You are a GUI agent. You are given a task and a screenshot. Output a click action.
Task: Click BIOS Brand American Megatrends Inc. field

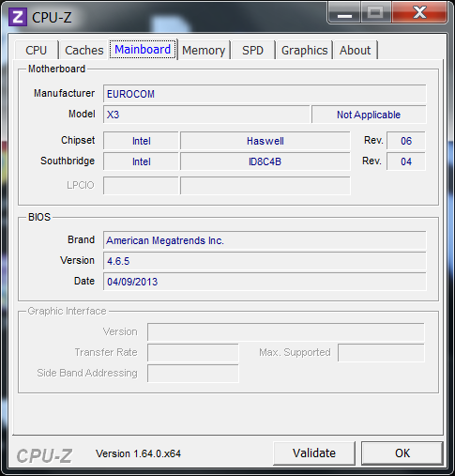(265, 240)
